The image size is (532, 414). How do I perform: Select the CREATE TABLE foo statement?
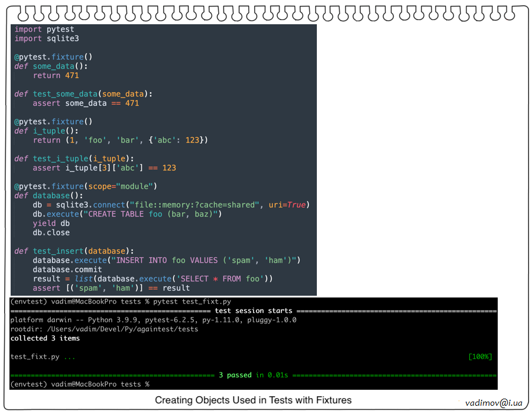pyautogui.click(x=126, y=214)
